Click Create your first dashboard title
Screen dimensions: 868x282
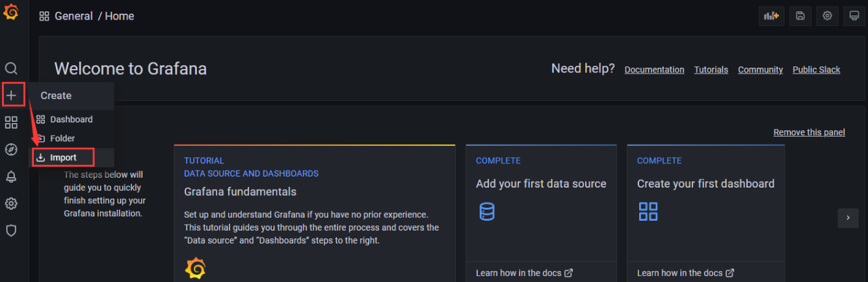[x=705, y=184]
